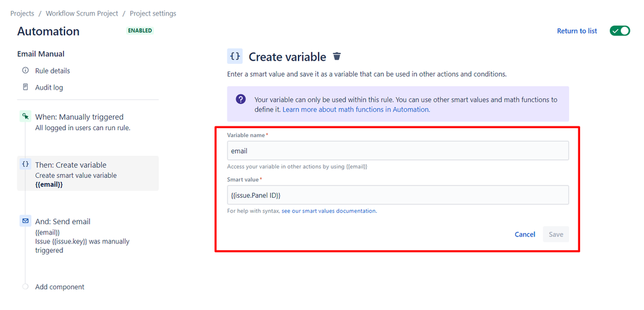This screenshot has height=310, width=644.
Task: Go to Projects breadcrumb
Action: click(22, 14)
